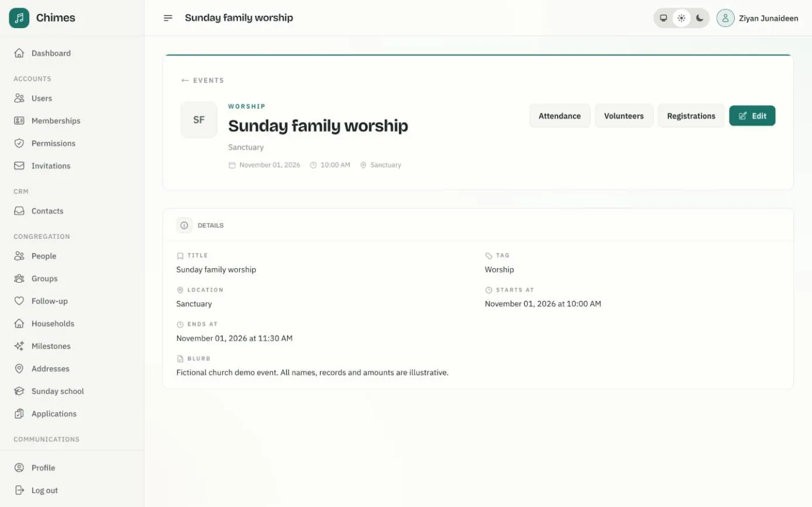Viewport: 812px width, 507px height.
Task: Click the Edit event button
Action: coord(752,116)
